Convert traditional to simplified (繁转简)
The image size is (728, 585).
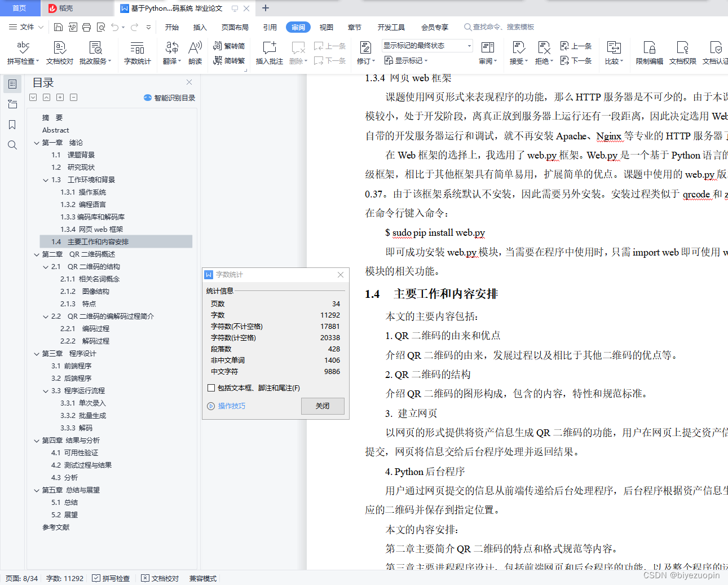(229, 46)
